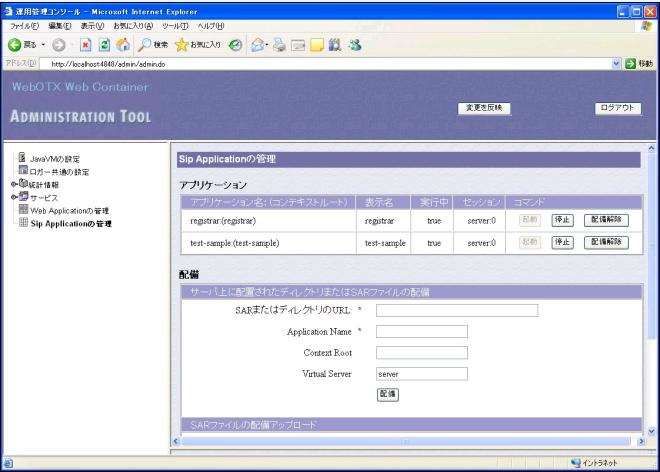Click the Forward arrow icon
This screenshot has height=472, width=660.
pos(59,45)
